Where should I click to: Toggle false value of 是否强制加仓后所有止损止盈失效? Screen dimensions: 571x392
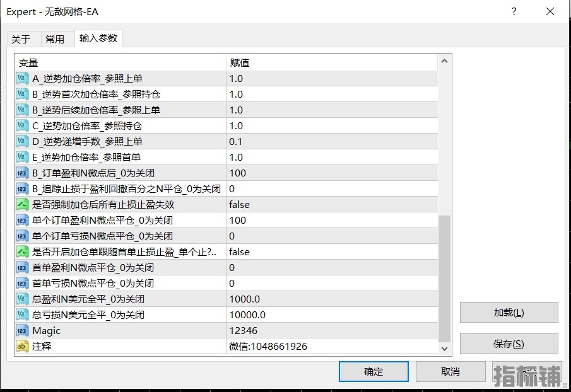pos(239,205)
